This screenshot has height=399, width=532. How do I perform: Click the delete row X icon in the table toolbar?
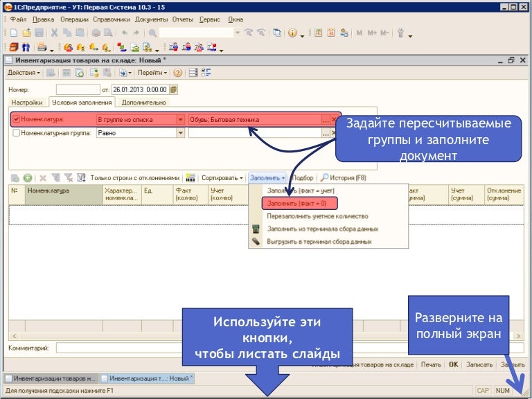[43, 178]
